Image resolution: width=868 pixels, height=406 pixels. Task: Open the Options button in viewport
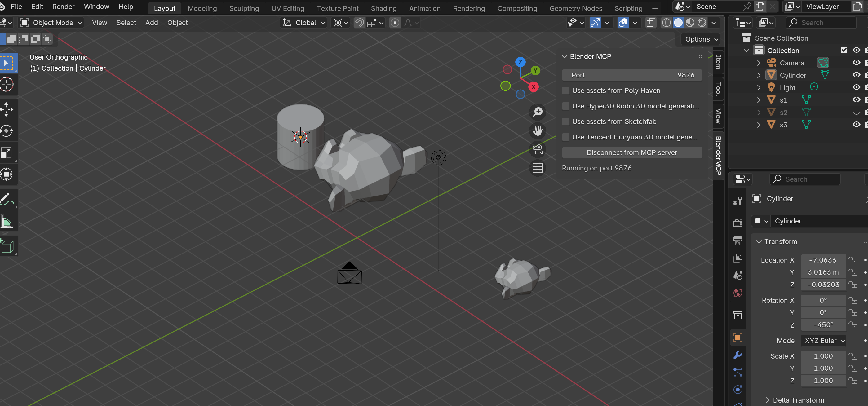coord(701,39)
